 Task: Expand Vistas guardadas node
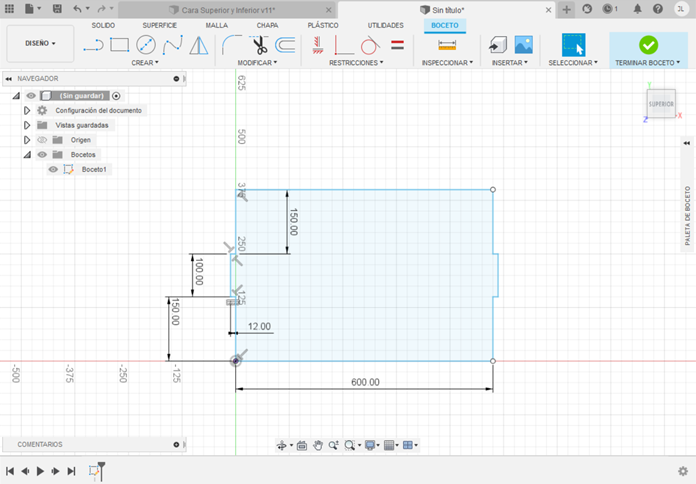click(27, 125)
